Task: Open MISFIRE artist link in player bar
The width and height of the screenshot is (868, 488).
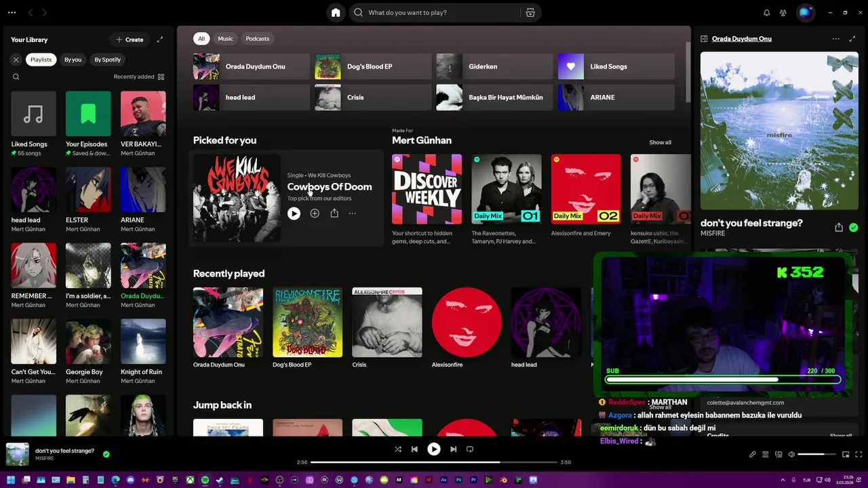Action: [45, 458]
